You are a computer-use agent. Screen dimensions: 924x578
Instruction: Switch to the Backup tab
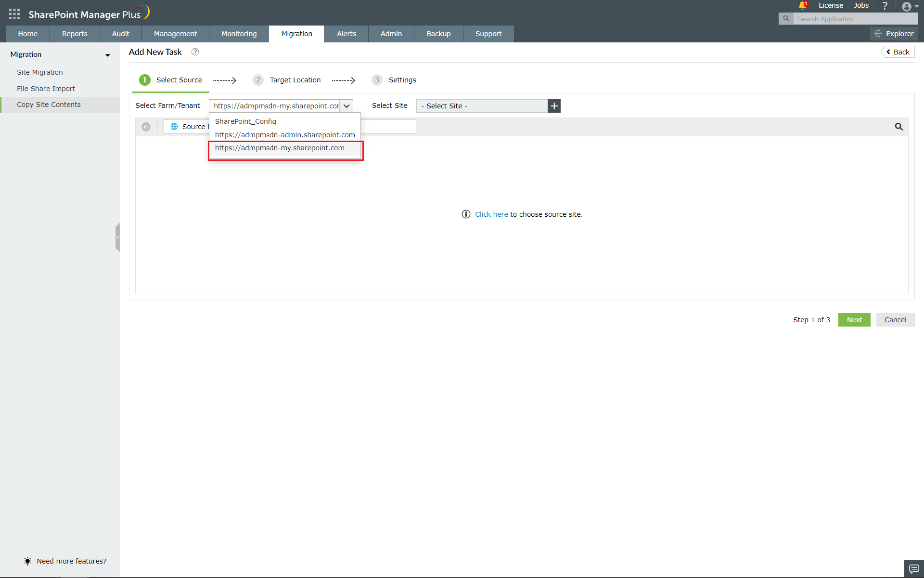(438, 34)
